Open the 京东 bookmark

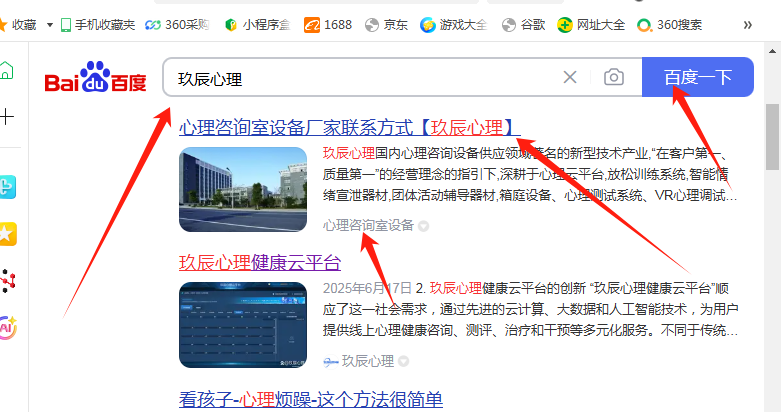(387, 25)
